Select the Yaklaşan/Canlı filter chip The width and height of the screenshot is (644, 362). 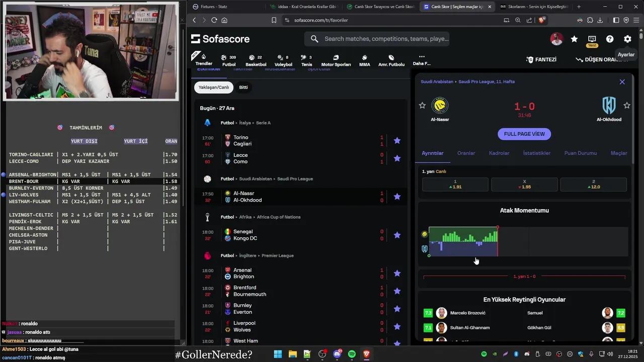[x=214, y=87]
